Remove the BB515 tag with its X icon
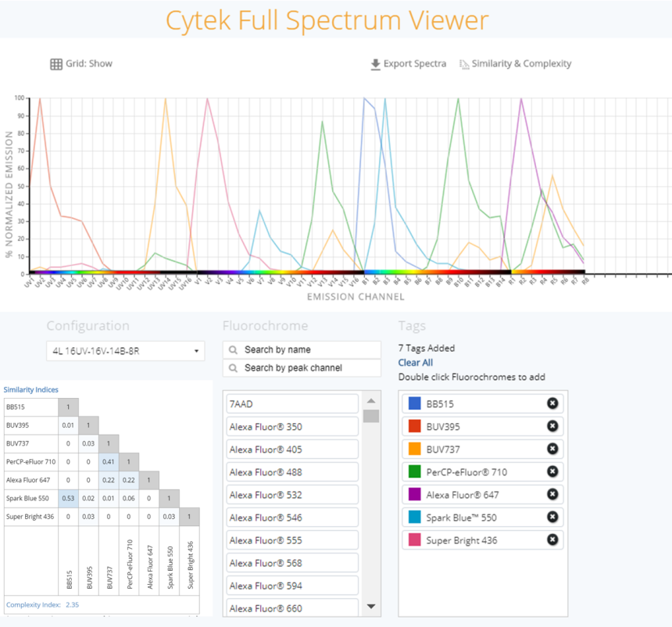The width and height of the screenshot is (672, 627). click(x=552, y=403)
